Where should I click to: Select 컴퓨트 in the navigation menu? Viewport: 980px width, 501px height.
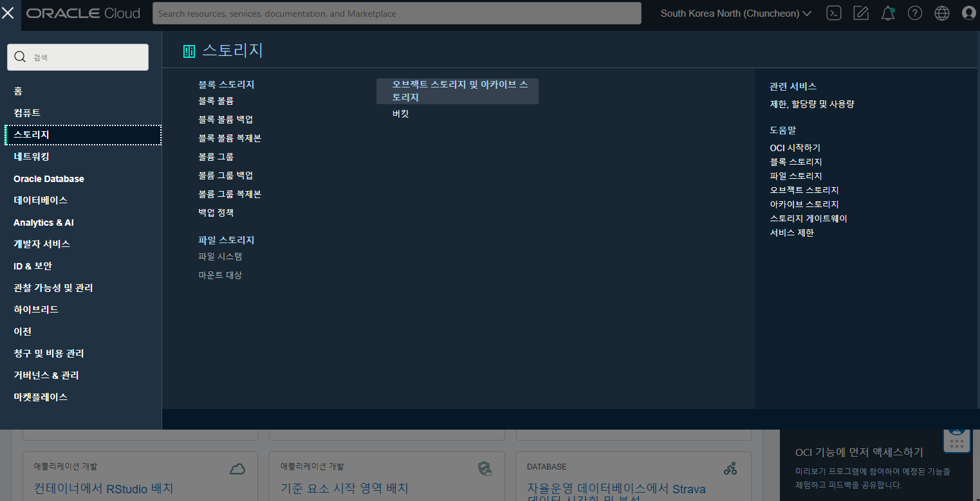(x=27, y=113)
